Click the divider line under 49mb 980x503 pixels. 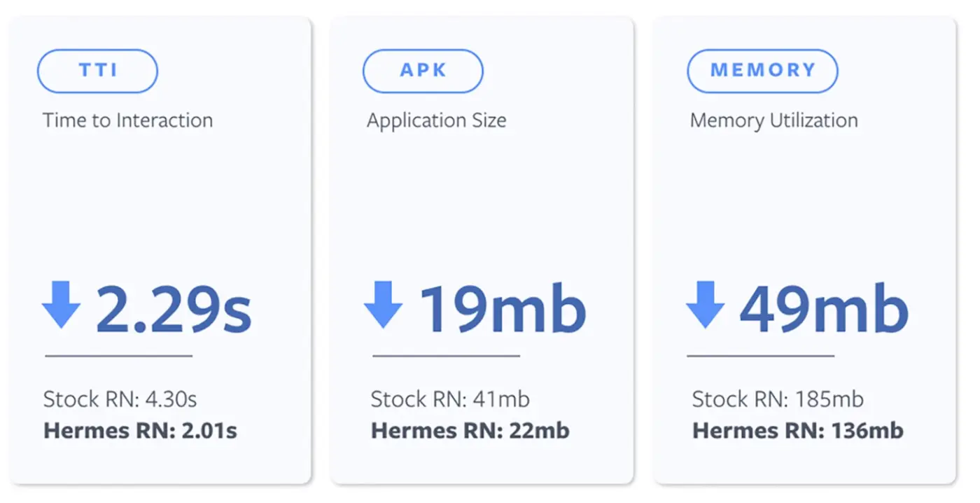760,356
